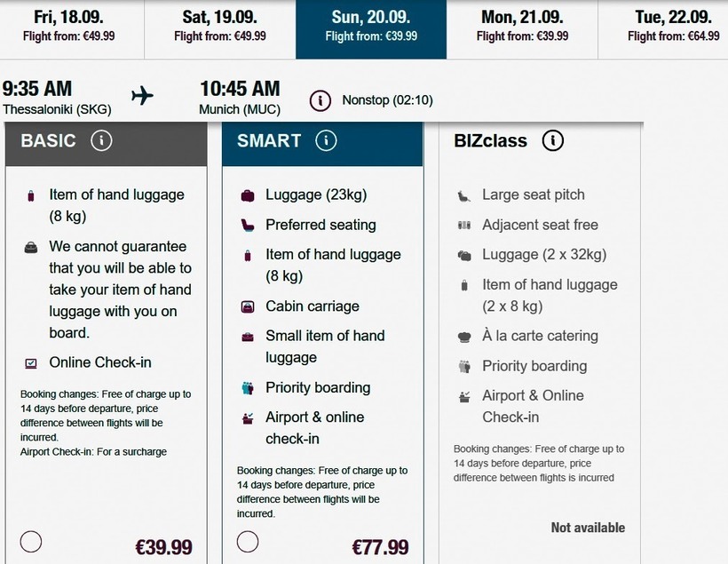
Task: Select the SMART fare radio button
Action: pos(248,541)
